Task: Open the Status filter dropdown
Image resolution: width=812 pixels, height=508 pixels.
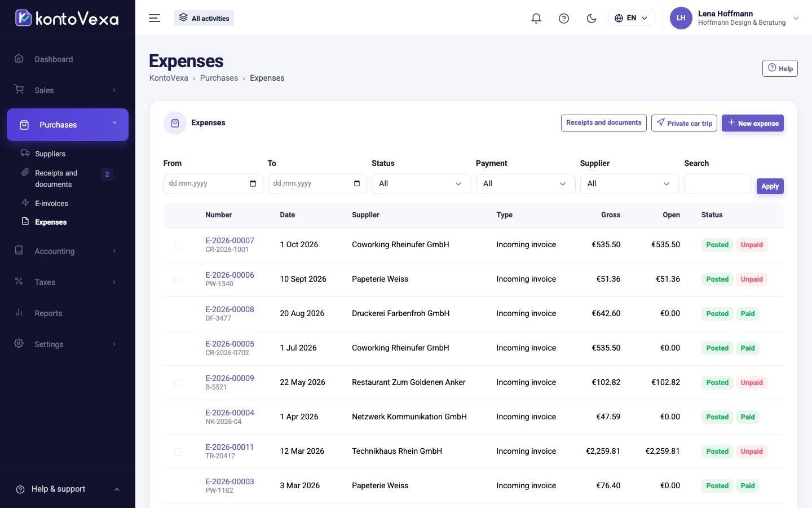Action: (x=421, y=184)
